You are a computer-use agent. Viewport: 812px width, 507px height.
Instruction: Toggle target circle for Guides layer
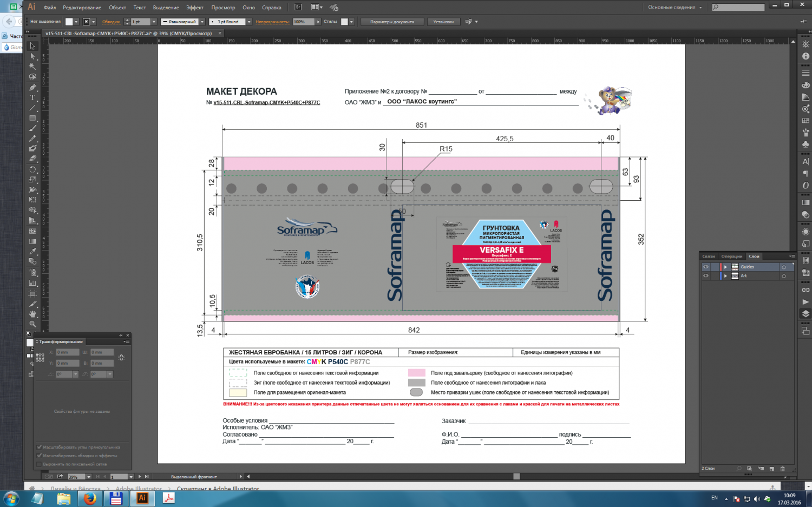click(783, 267)
